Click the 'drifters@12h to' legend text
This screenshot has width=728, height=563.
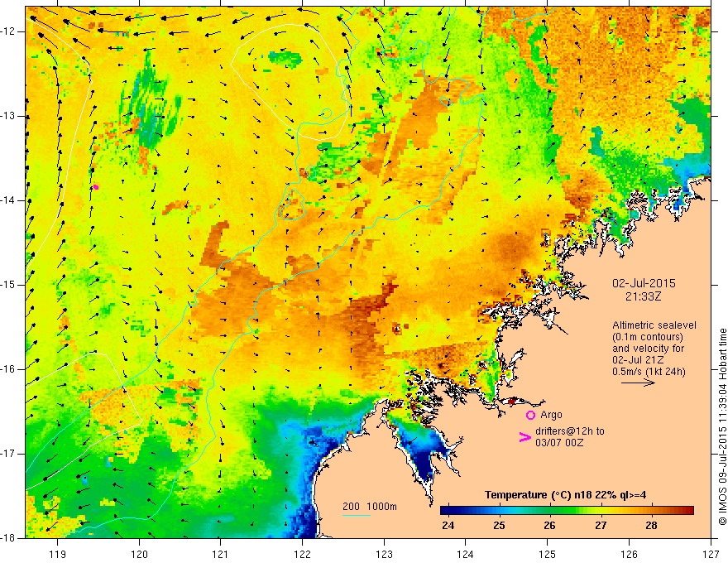570,431
